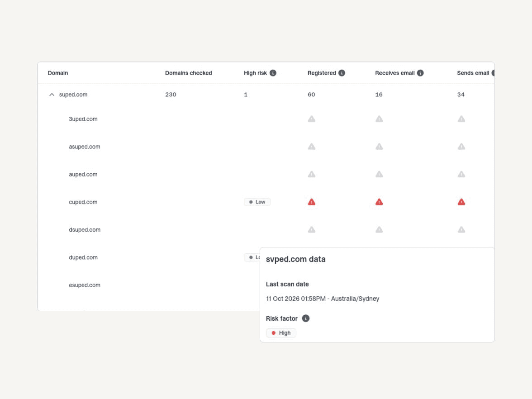Select the esuped.com domain row
This screenshot has height=399, width=532.
[x=148, y=285]
